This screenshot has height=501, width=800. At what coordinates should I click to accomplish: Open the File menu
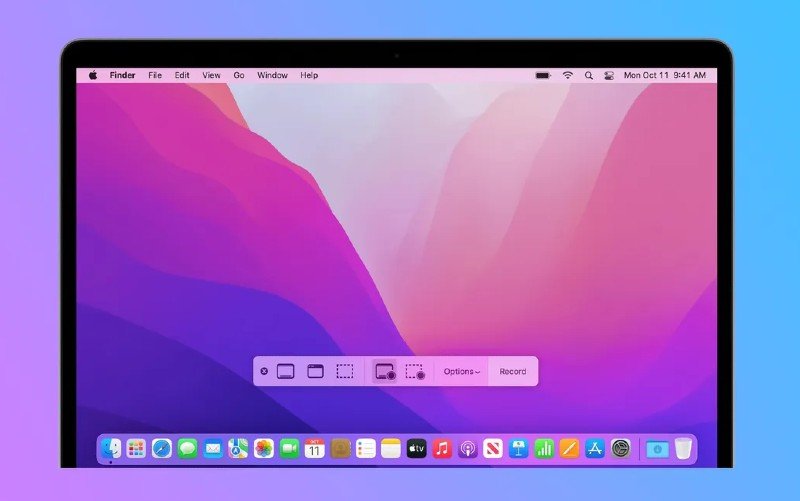155,75
